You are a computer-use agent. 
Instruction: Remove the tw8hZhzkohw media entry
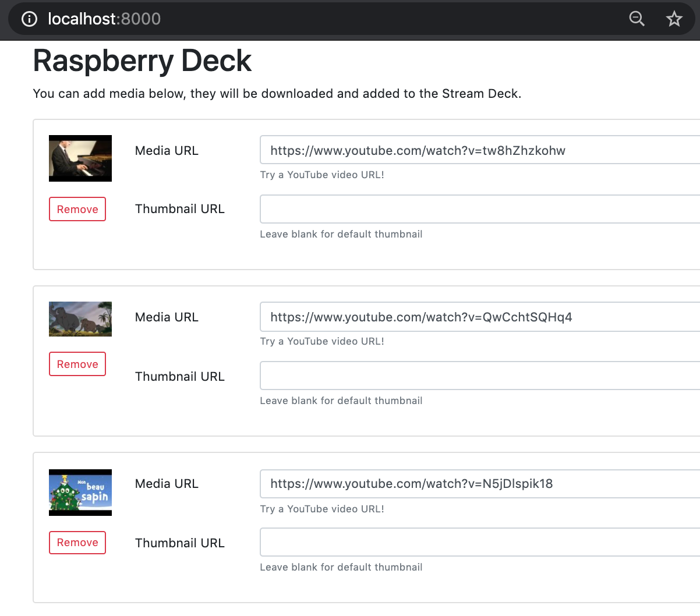[77, 209]
